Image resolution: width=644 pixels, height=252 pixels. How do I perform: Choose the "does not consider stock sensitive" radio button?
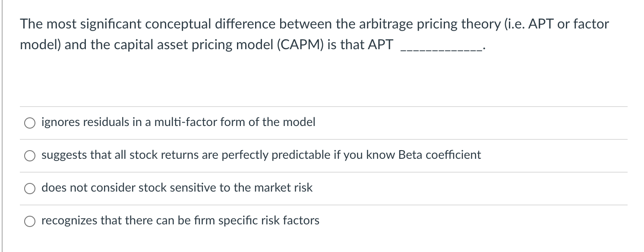29,188
